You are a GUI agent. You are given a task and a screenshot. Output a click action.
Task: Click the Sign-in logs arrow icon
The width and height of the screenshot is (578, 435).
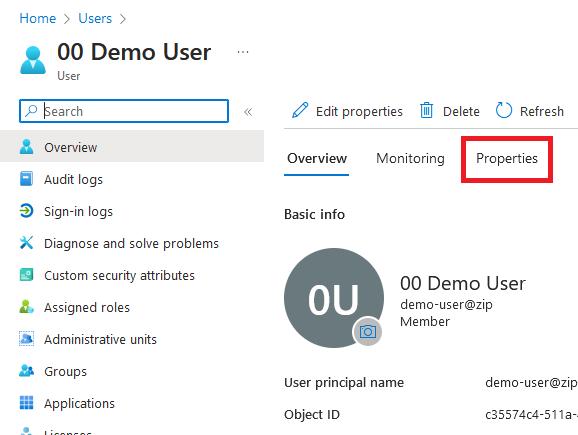[26, 211]
